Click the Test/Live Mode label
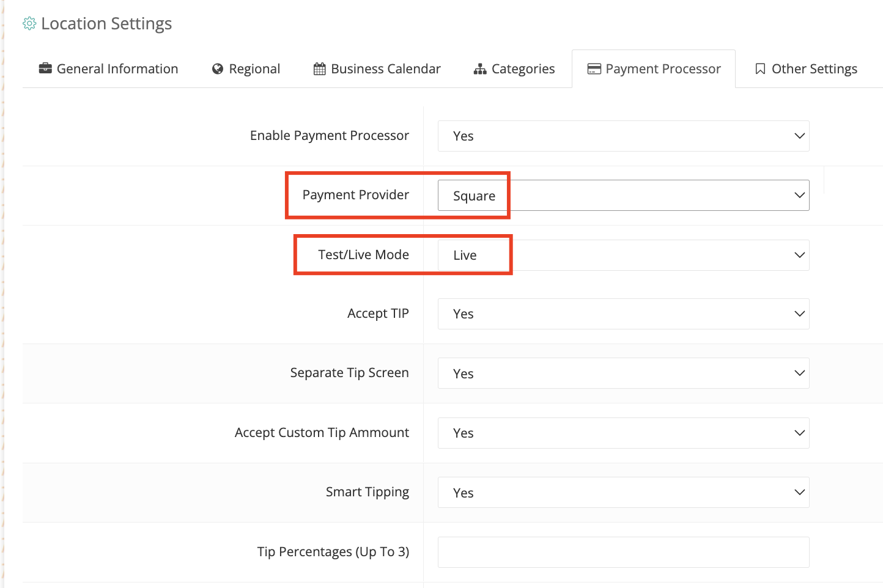 (364, 255)
